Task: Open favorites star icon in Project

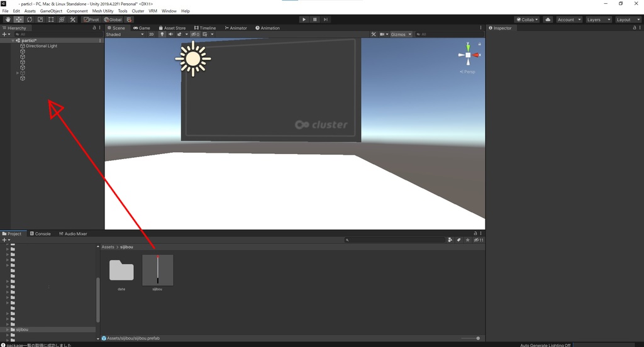Action: tap(467, 240)
